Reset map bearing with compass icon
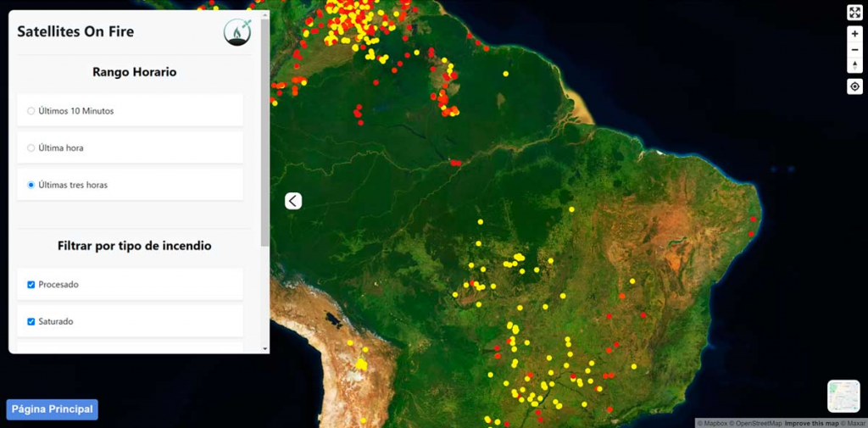Viewport: 868px width, 428px height. coord(854,66)
